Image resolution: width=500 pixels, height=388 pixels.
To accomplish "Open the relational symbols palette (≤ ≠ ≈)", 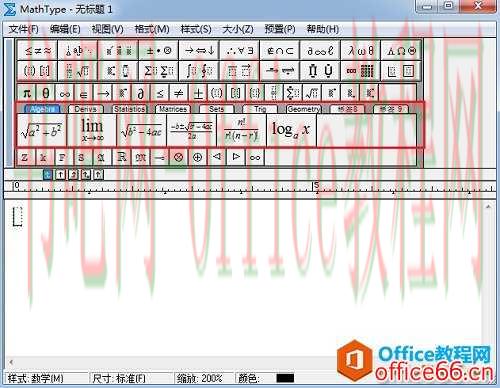I will coord(38,51).
